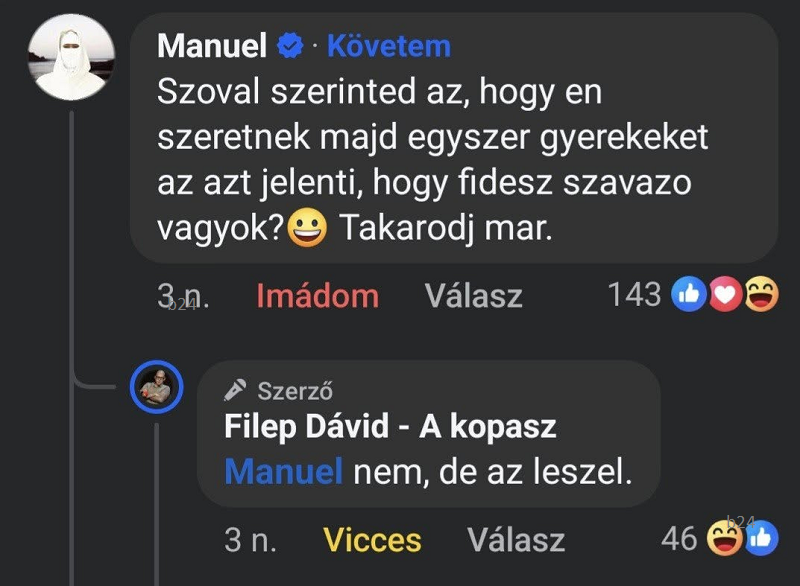Click the verified badge next to Manuel
800x586 pixels.
point(291,46)
